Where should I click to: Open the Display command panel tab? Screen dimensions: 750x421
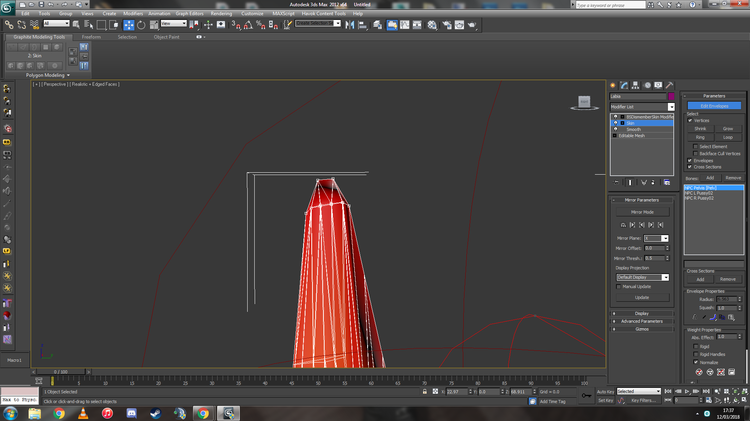coord(658,85)
